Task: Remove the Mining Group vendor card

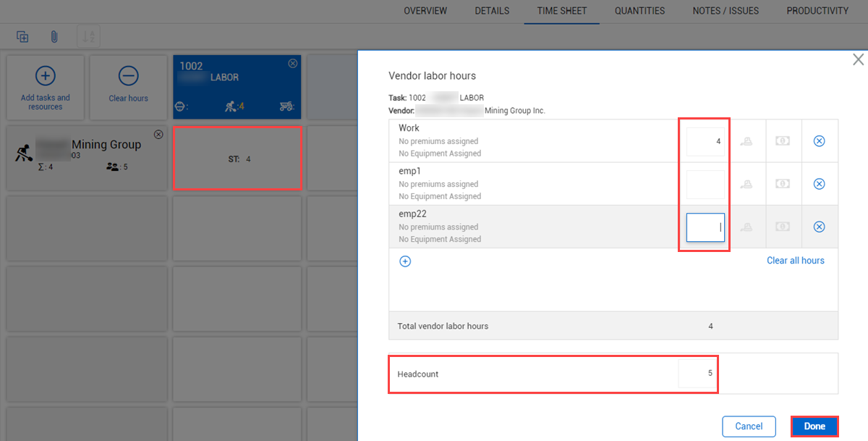Action: pos(158,135)
